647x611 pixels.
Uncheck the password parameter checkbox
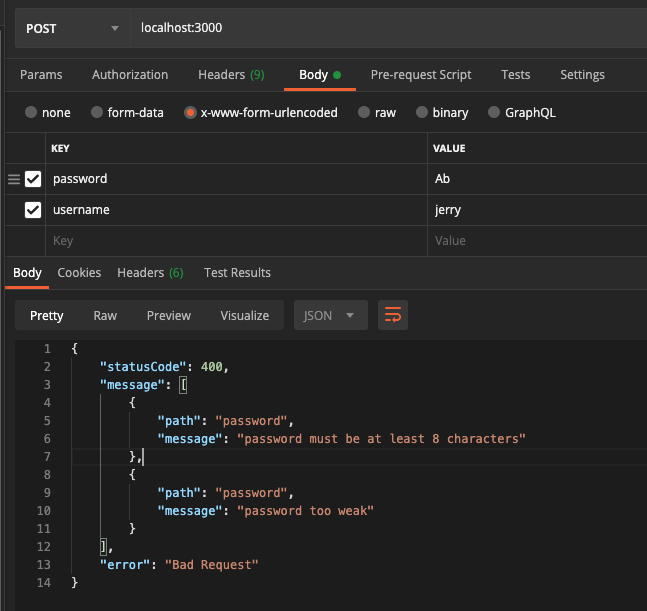(33, 179)
